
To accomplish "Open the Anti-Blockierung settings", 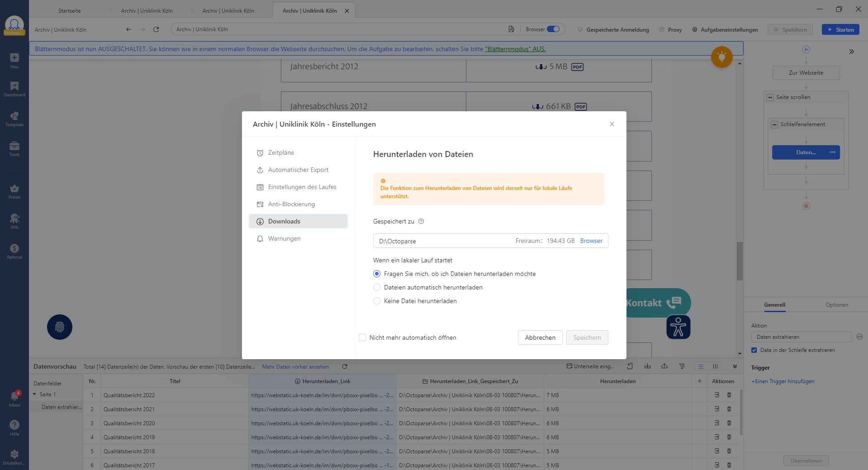I will coord(298,204).
